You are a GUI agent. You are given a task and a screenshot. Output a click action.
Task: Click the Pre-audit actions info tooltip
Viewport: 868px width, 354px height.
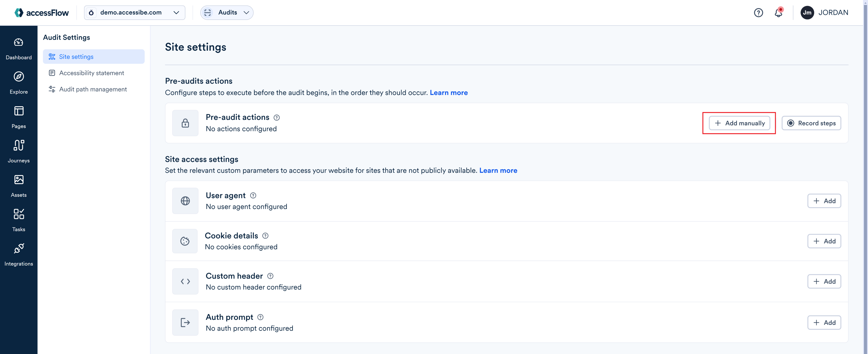(277, 117)
